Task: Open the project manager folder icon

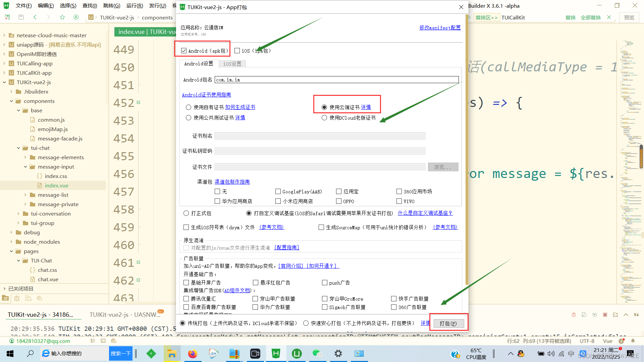Action: (5, 298)
